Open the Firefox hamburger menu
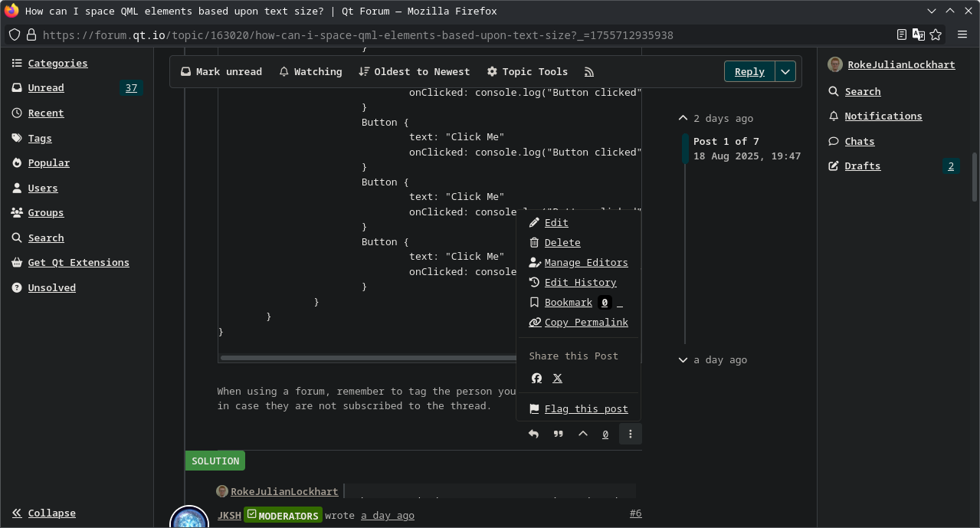The height and width of the screenshot is (528, 980). point(962,34)
